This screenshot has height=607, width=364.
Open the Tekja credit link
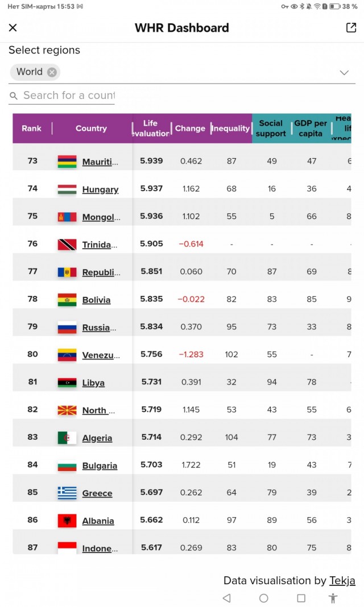[342, 581]
